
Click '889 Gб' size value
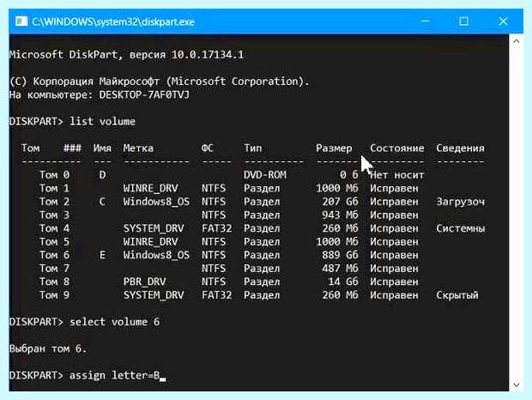coord(341,255)
